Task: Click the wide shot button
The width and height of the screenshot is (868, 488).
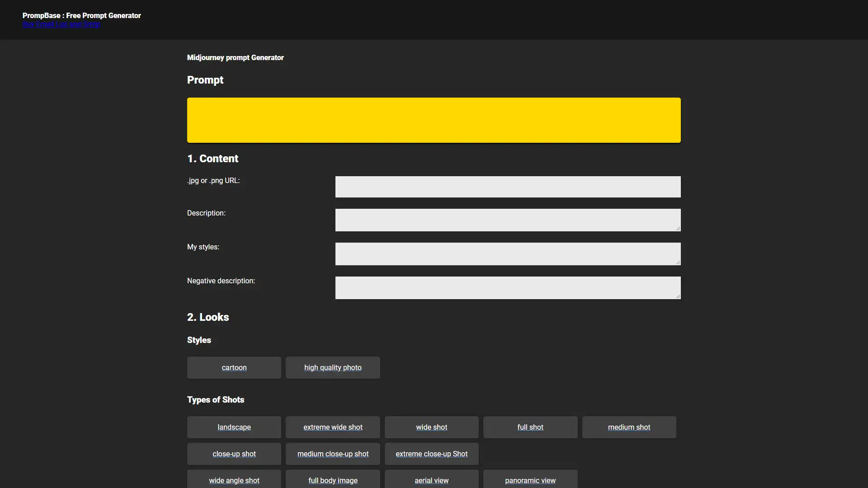Action: click(x=431, y=427)
